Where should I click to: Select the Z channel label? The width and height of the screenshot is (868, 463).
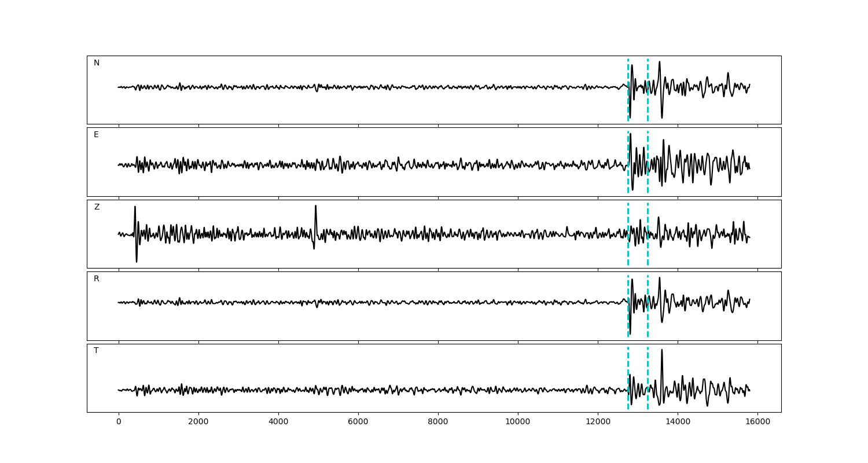tap(97, 207)
